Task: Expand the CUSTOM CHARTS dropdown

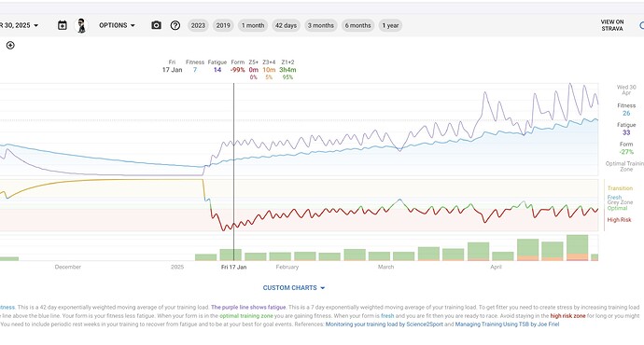Action: click(x=294, y=288)
